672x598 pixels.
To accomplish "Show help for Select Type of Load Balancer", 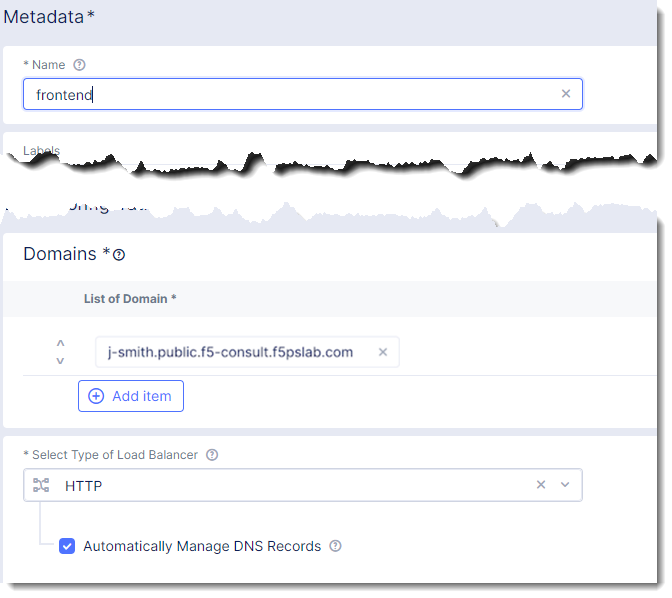I will click(x=212, y=455).
